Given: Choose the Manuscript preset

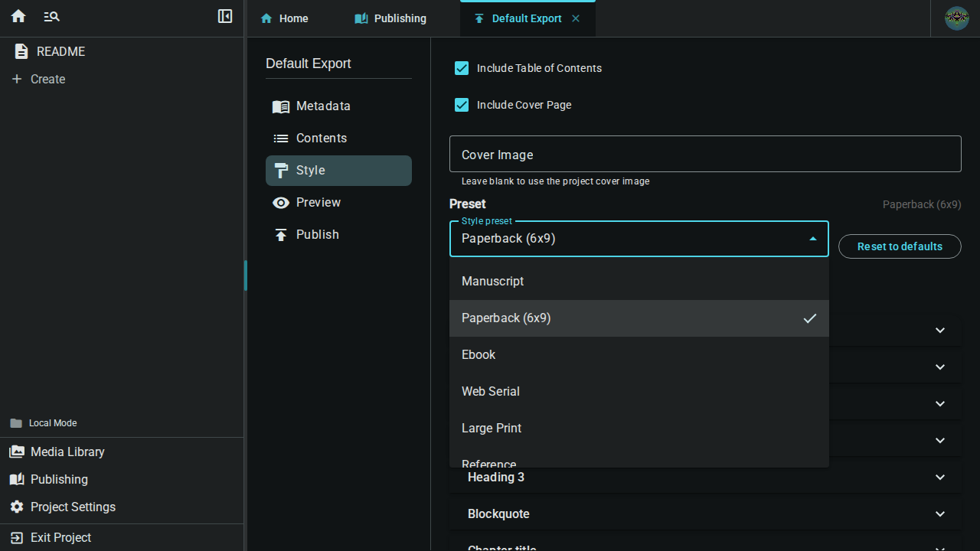Looking at the screenshot, I should point(639,282).
